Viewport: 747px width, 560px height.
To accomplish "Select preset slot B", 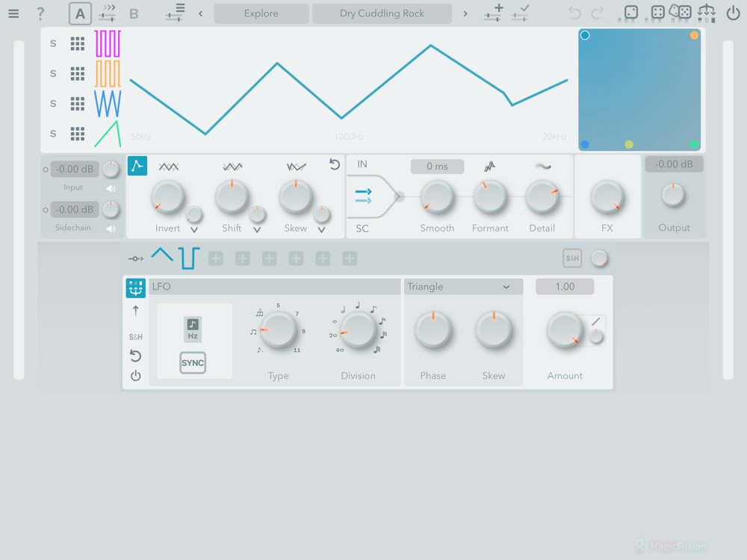I will tap(134, 13).
